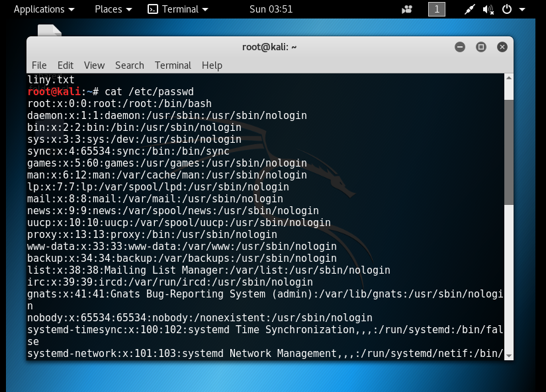Open the Edit menu
Screen dimensions: 546x392
[66, 65]
